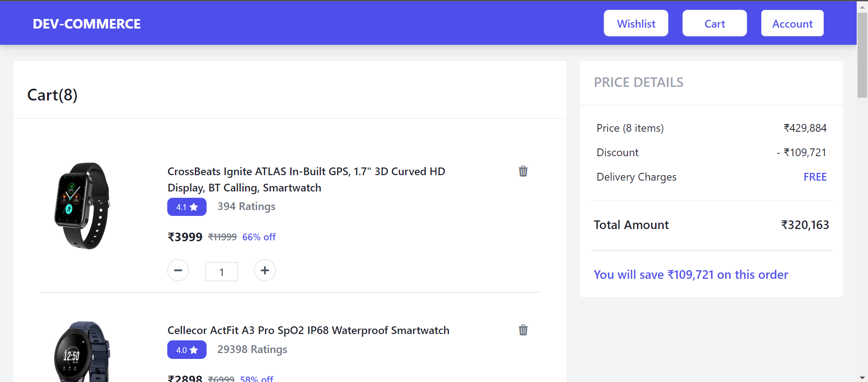Click the 4.0 star rating badge
The height and width of the screenshot is (382, 868).
click(x=187, y=350)
